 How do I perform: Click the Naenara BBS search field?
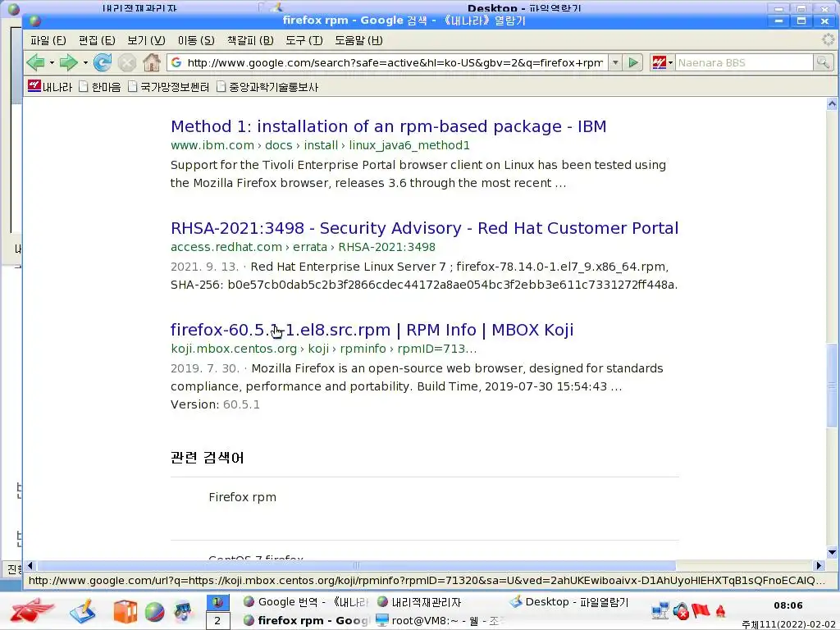click(x=743, y=62)
